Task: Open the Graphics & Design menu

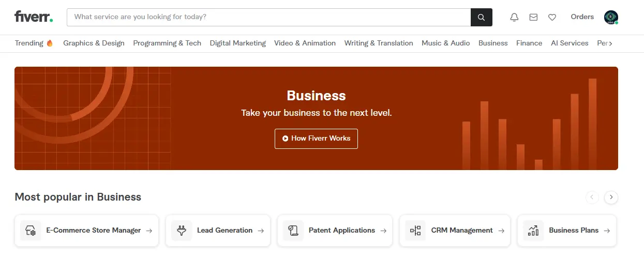Action: 94,43
